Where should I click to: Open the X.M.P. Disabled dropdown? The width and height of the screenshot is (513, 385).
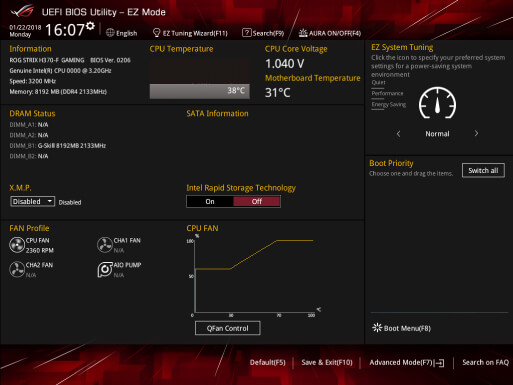click(x=32, y=201)
